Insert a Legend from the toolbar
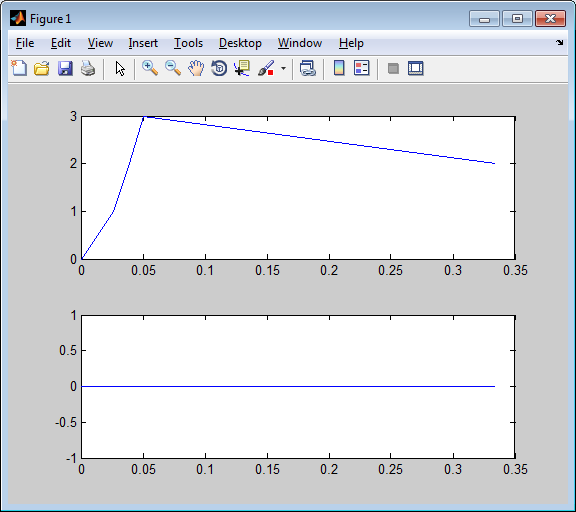This screenshot has width=576, height=512. click(x=361, y=68)
